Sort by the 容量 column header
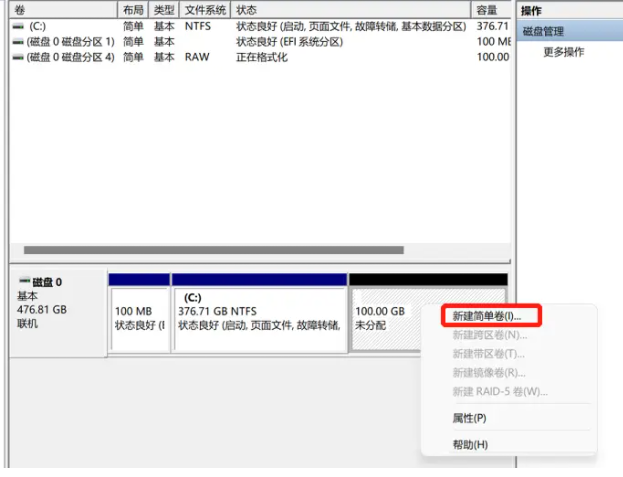Image resolution: width=623 pixels, height=477 pixels. [487, 10]
